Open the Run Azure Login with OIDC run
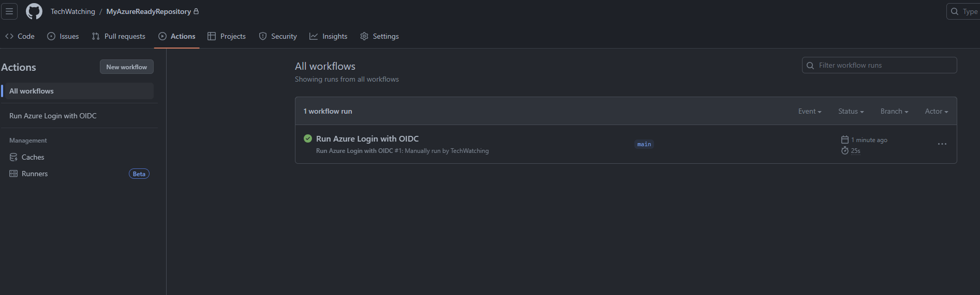 (367, 138)
